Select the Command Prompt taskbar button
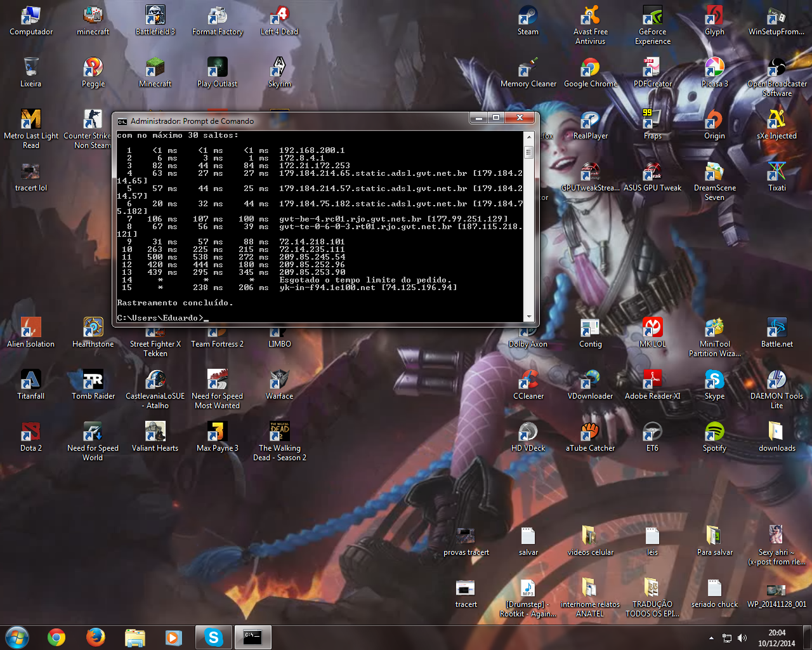 [253, 637]
